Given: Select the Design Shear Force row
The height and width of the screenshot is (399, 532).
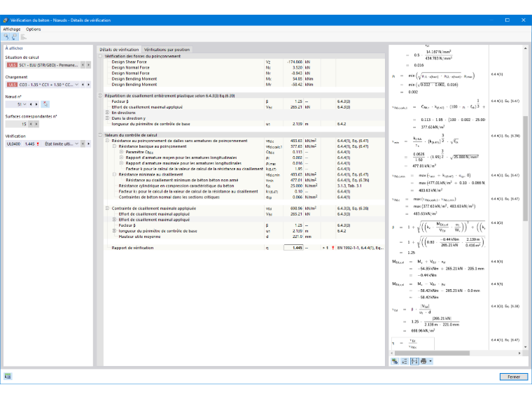Looking at the screenshot, I should click(244, 62).
